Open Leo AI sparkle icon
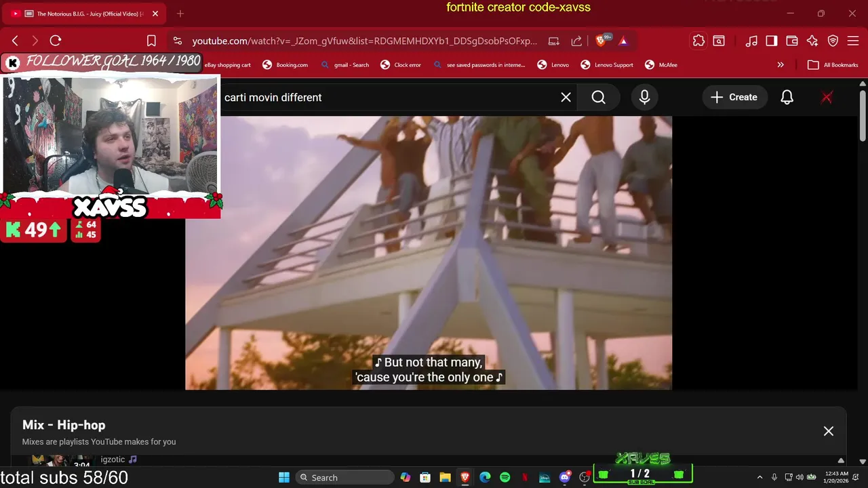This screenshot has height=488, width=868. click(x=812, y=41)
